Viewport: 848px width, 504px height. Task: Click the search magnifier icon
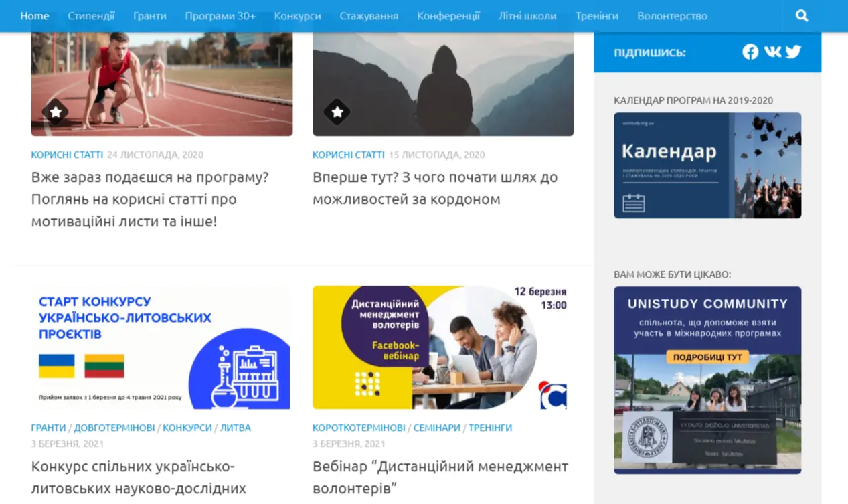pos(801,16)
